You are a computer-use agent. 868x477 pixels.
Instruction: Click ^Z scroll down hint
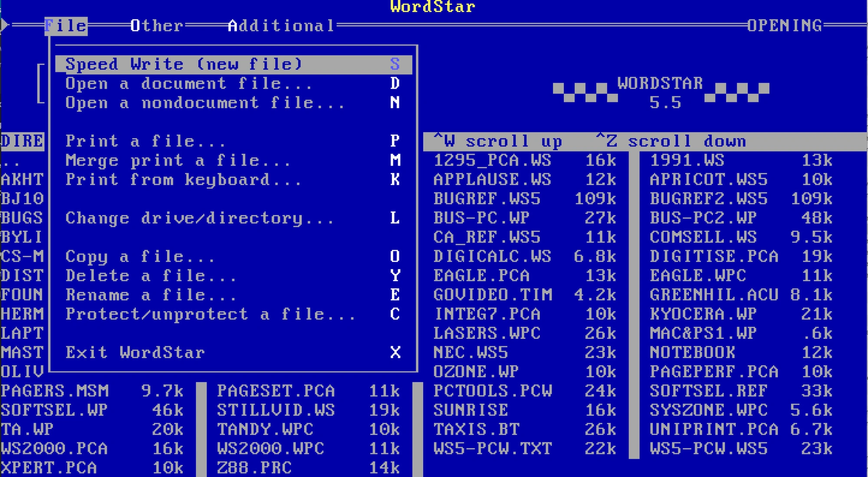[x=671, y=141]
